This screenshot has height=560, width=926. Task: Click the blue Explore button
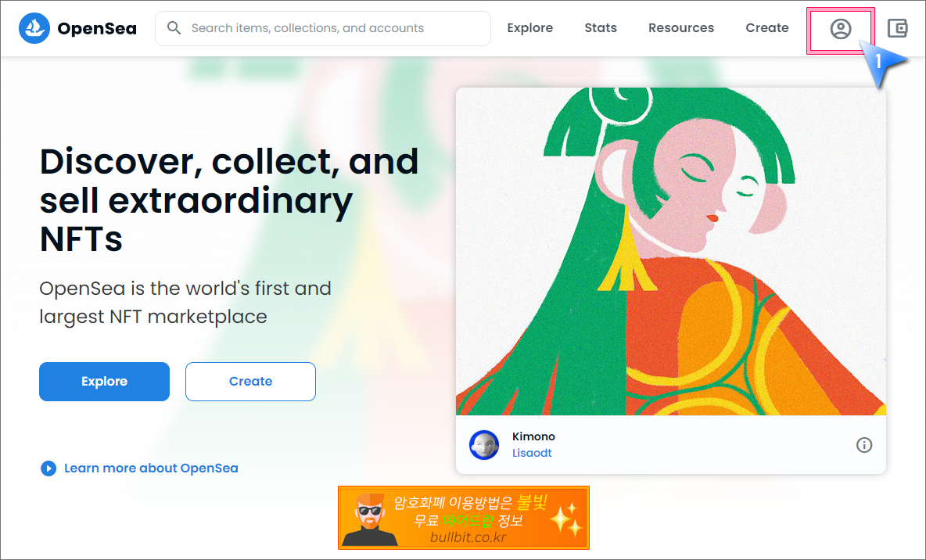pyautogui.click(x=105, y=382)
